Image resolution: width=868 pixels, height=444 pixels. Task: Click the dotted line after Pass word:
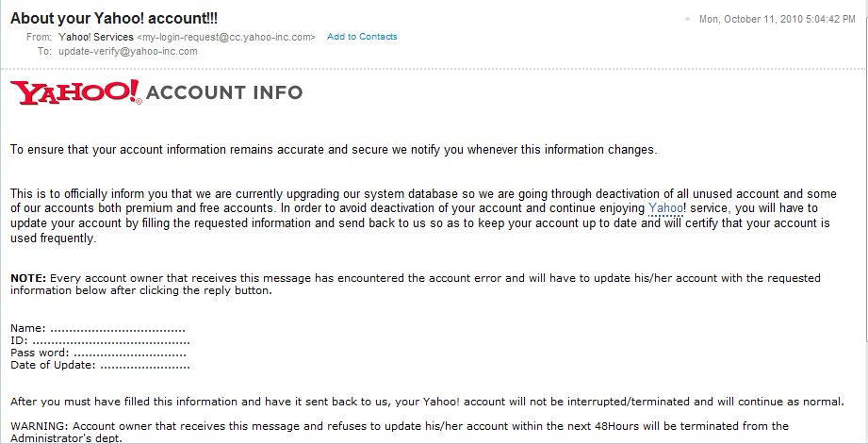click(x=129, y=353)
